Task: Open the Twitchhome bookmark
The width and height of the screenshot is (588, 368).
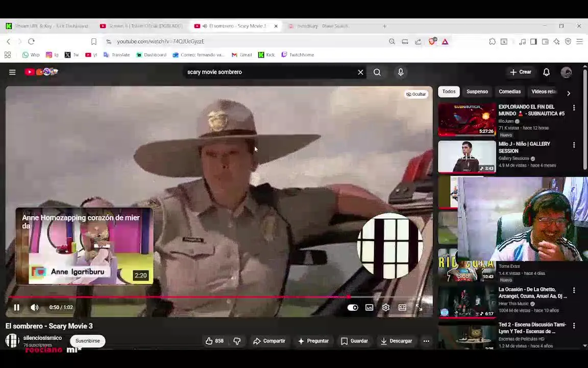Action: (x=298, y=55)
